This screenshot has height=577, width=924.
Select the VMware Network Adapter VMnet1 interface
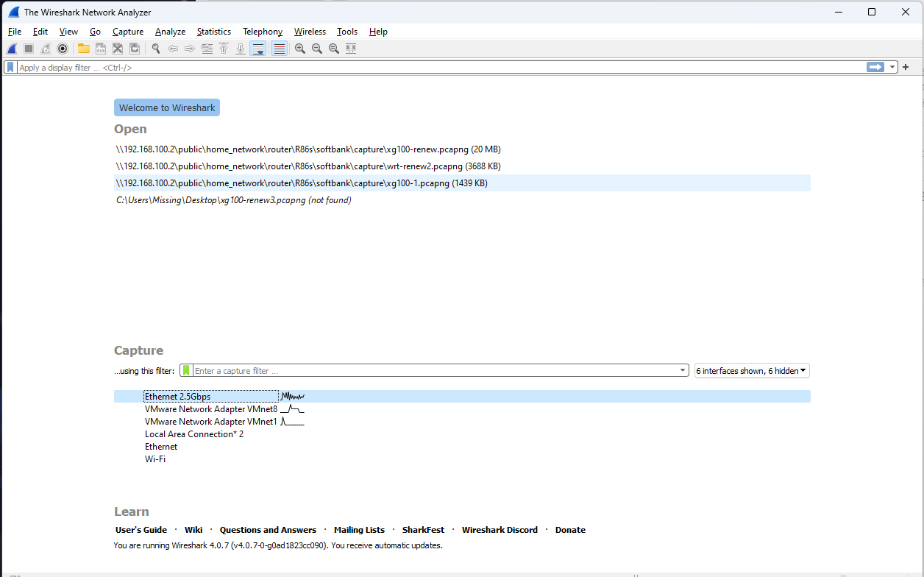(x=463, y=422)
